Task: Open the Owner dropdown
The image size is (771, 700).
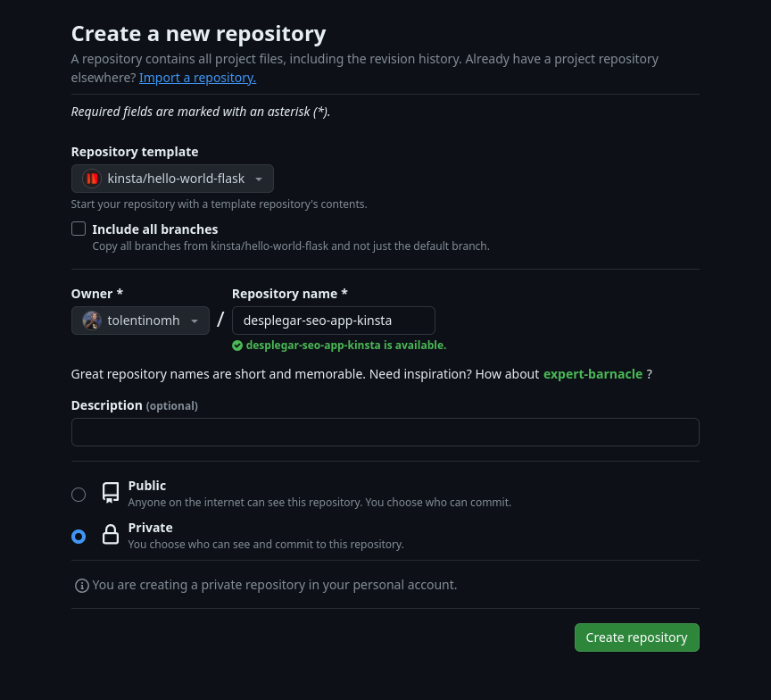Action: click(140, 321)
